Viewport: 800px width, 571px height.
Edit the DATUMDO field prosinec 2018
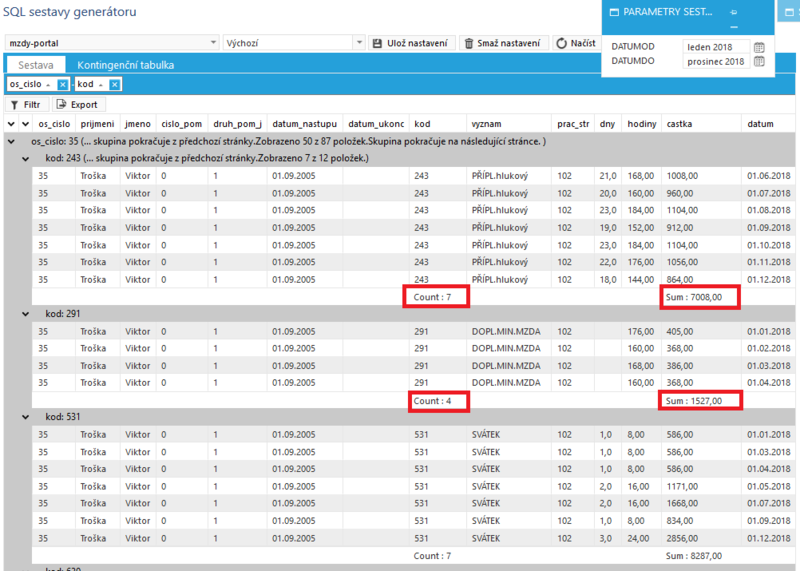716,61
